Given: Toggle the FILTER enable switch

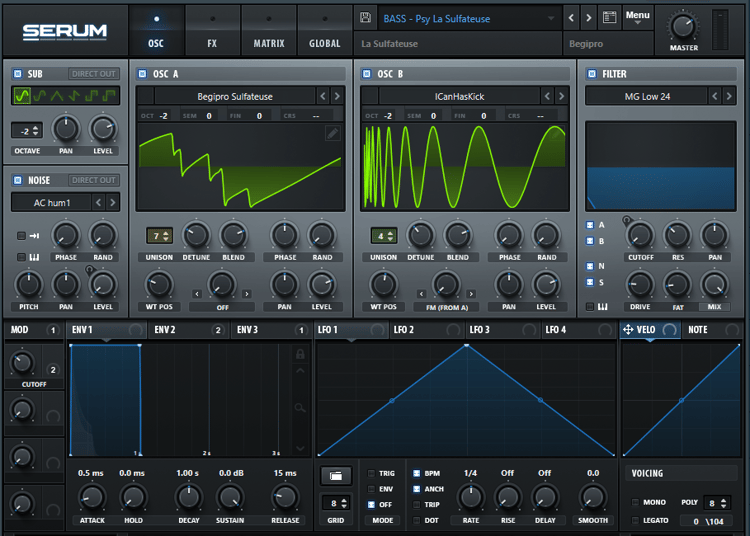Looking at the screenshot, I should (x=592, y=74).
